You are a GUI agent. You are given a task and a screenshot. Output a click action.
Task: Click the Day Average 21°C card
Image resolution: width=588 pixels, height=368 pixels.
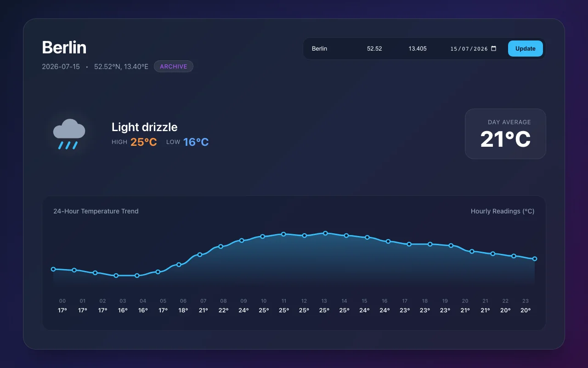[505, 134]
